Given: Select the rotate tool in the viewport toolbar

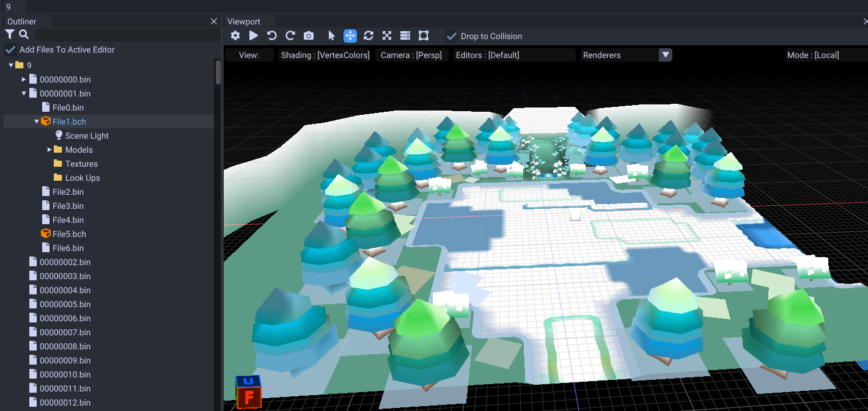Looking at the screenshot, I should coord(368,35).
